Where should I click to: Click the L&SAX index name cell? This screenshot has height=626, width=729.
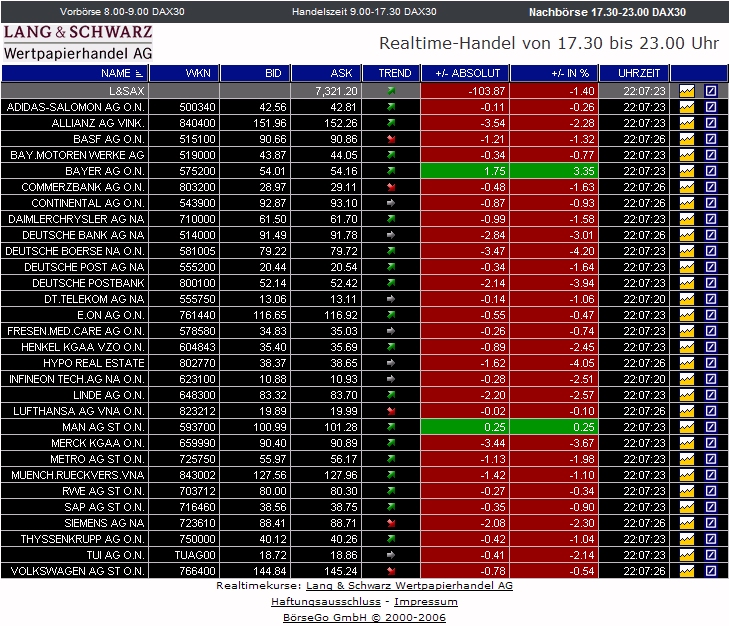pyautogui.click(x=74, y=91)
